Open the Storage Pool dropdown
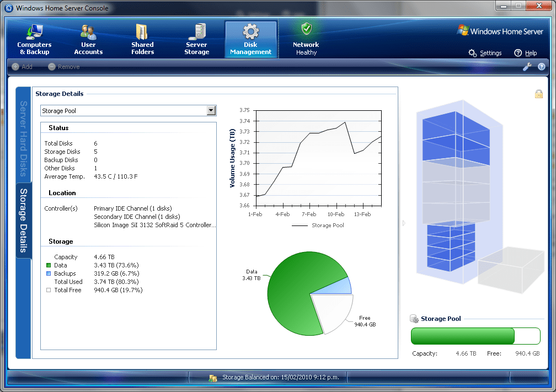Viewport: 556px width, 392px height. (211, 110)
